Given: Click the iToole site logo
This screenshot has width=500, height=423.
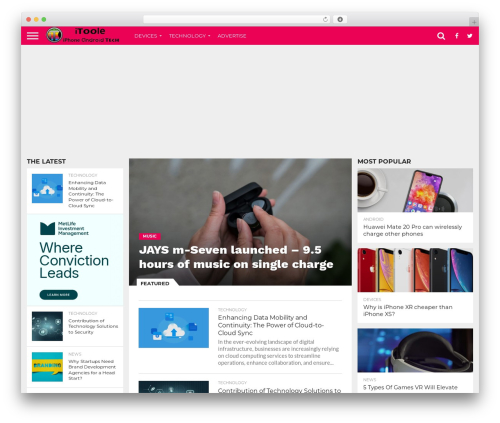Looking at the screenshot, I should (x=83, y=35).
